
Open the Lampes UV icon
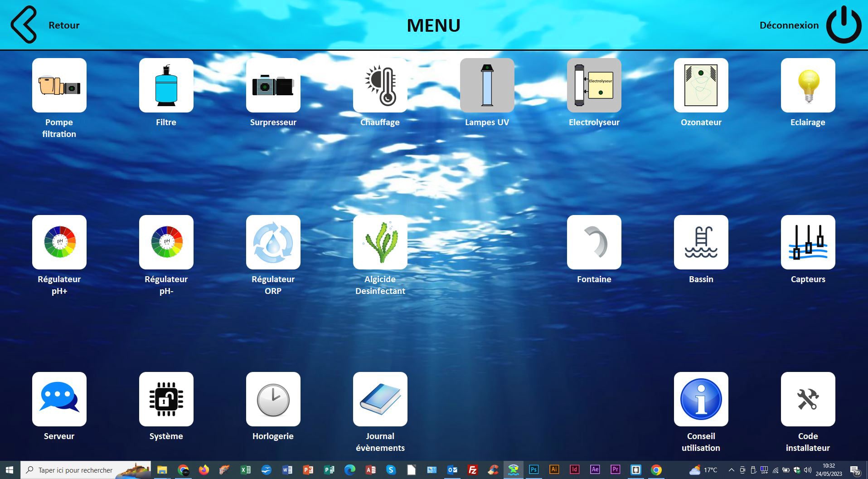(x=487, y=85)
